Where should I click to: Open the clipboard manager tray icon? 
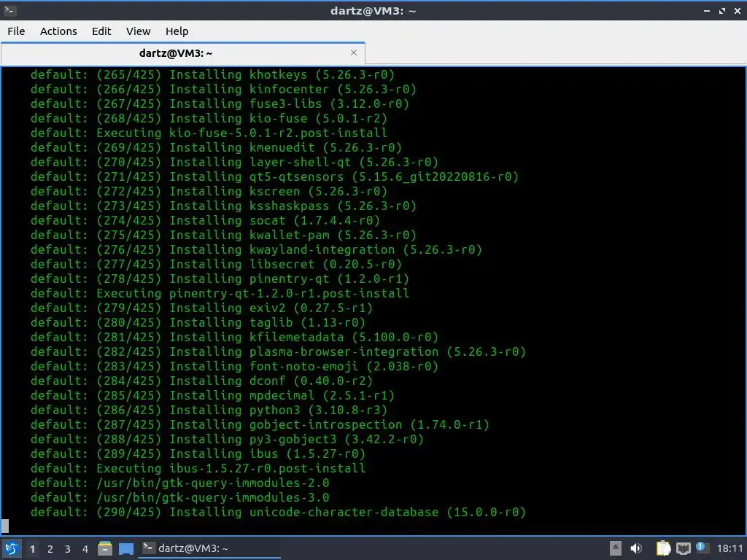[x=663, y=548]
